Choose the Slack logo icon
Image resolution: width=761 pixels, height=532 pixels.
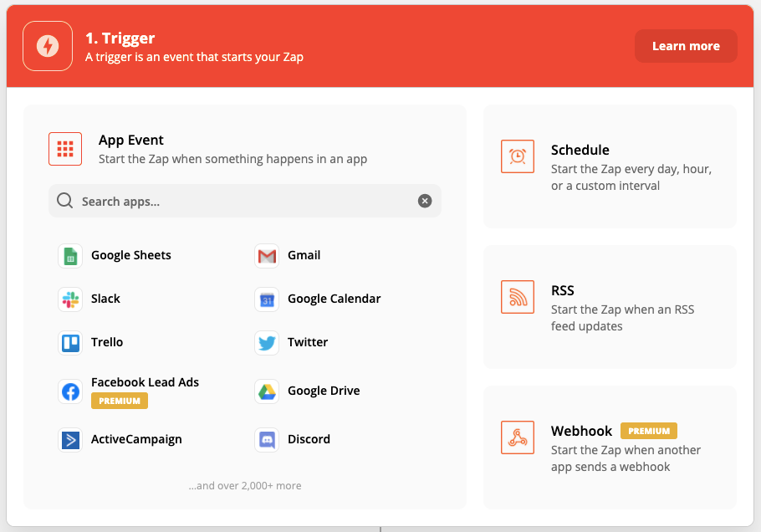70,299
